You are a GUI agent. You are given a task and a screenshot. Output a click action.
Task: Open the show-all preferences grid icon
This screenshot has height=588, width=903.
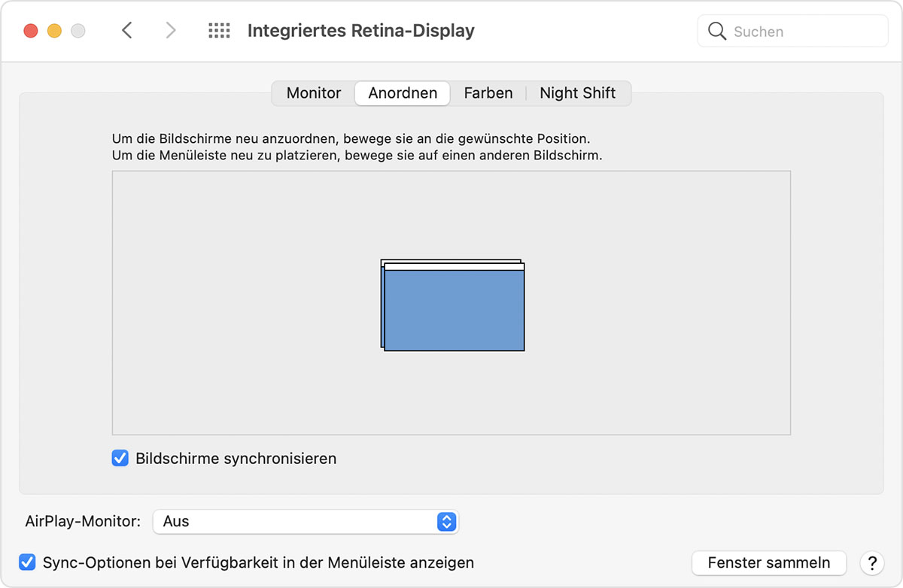pos(218,30)
